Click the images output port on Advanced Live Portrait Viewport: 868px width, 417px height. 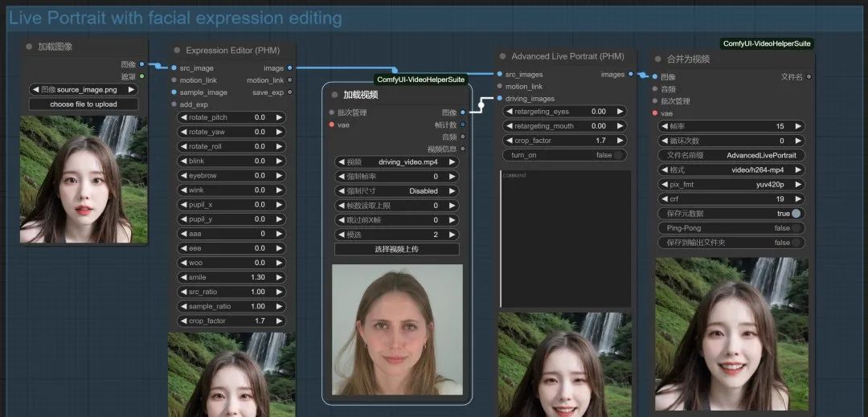click(631, 74)
